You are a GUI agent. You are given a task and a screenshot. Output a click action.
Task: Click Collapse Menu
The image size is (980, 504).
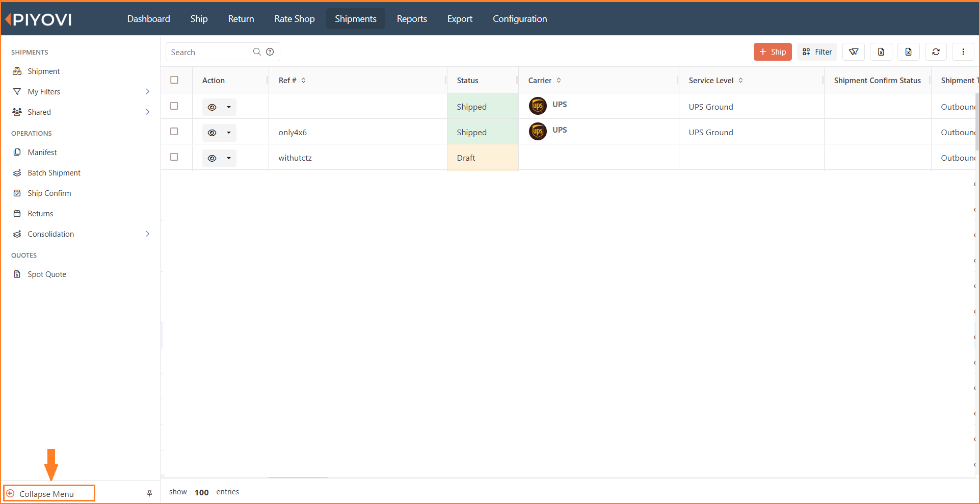coord(49,493)
